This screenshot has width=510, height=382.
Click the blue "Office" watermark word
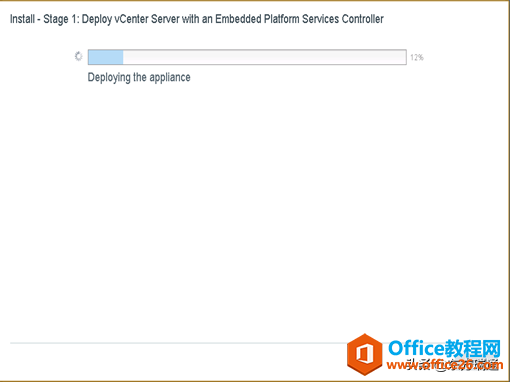[x=417, y=348]
